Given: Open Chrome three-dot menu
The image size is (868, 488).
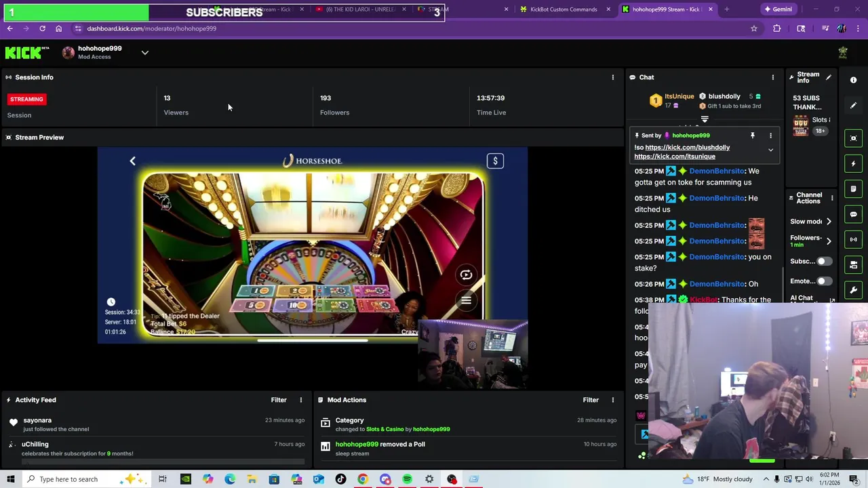Looking at the screenshot, I should pos(858,28).
